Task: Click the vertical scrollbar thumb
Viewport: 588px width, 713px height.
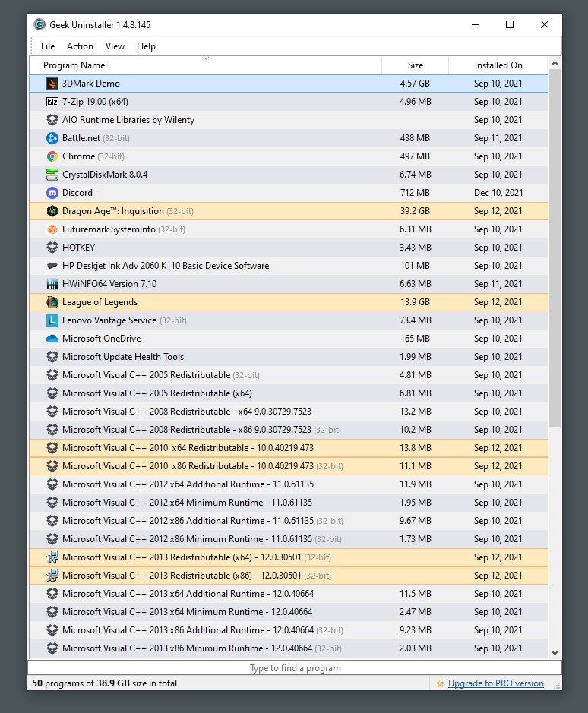Action: 555,248
